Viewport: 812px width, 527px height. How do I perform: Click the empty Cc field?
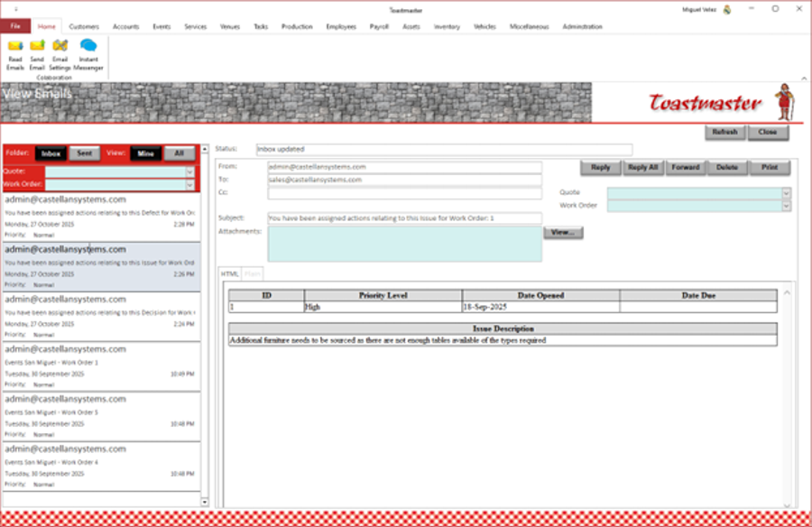coord(404,193)
